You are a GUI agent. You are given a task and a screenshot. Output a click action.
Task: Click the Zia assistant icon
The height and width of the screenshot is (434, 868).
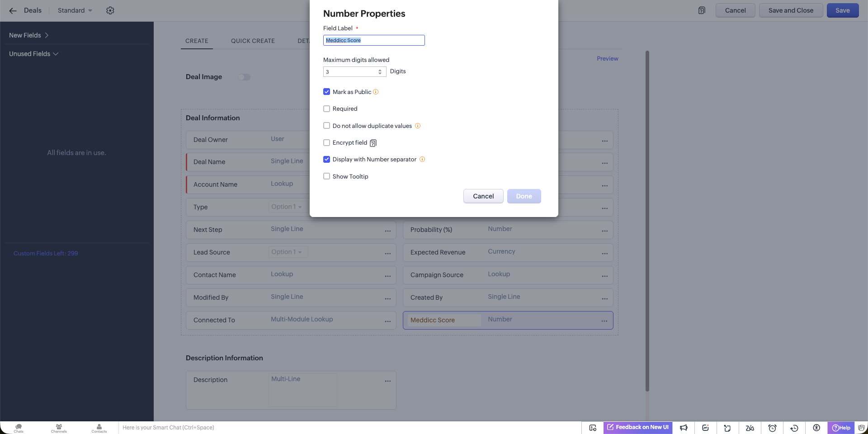coord(750,428)
